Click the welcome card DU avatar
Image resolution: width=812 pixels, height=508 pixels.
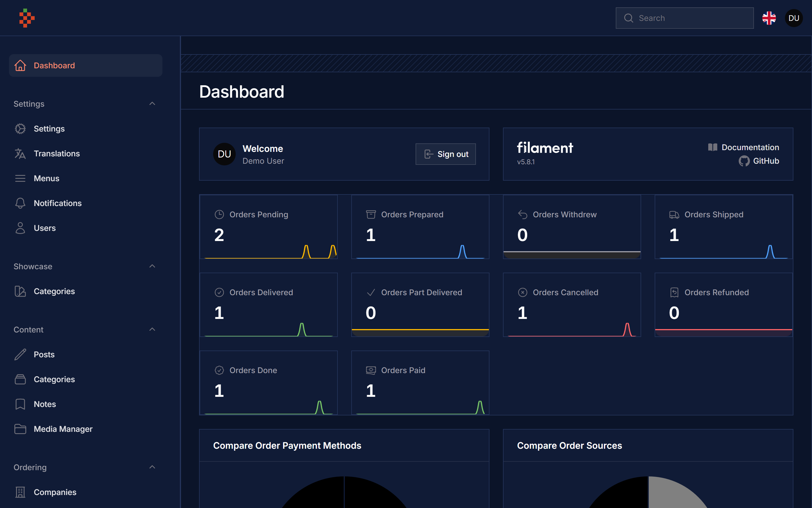click(224, 154)
